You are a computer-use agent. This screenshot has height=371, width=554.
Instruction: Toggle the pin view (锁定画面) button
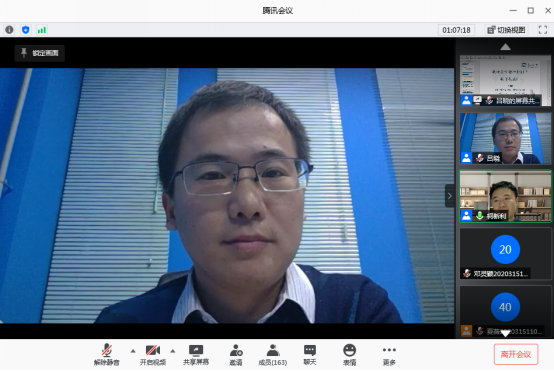pos(40,53)
